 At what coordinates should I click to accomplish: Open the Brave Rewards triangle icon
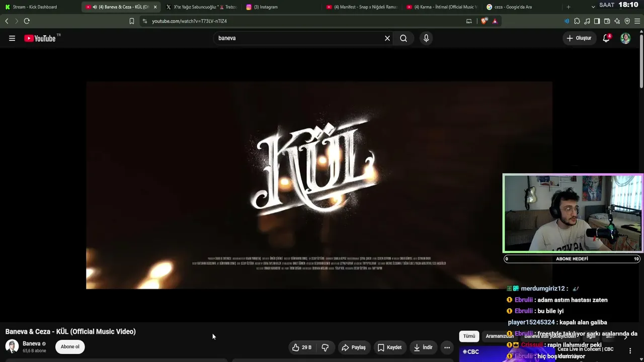tap(495, 21)
